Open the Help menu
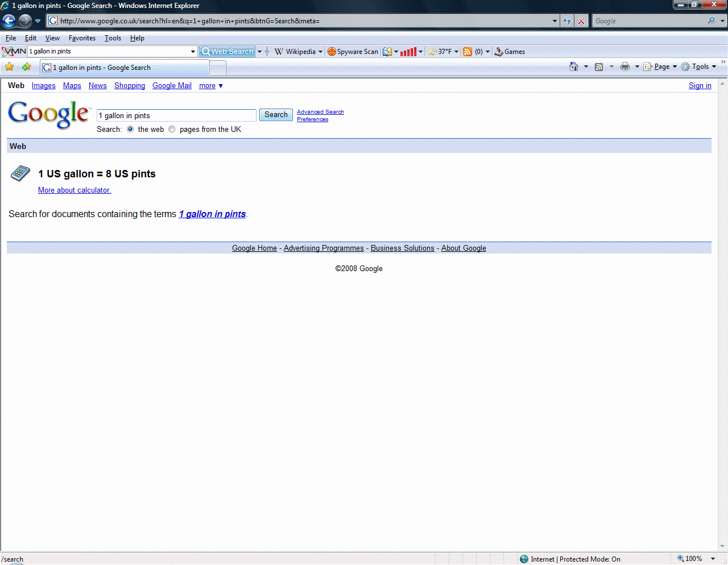728x565 pixels. [x=137, y=38]
